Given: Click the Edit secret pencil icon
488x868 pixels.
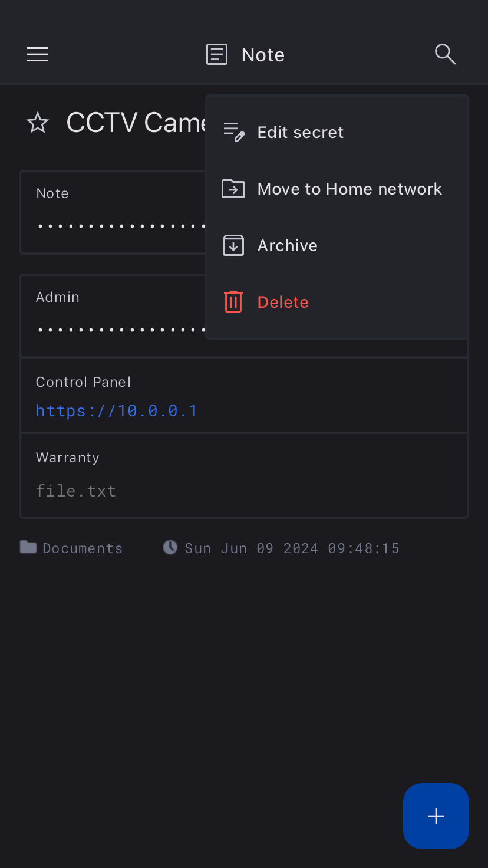Looking at the screenshot, I should pyautogui.click(x=233, y=132).
